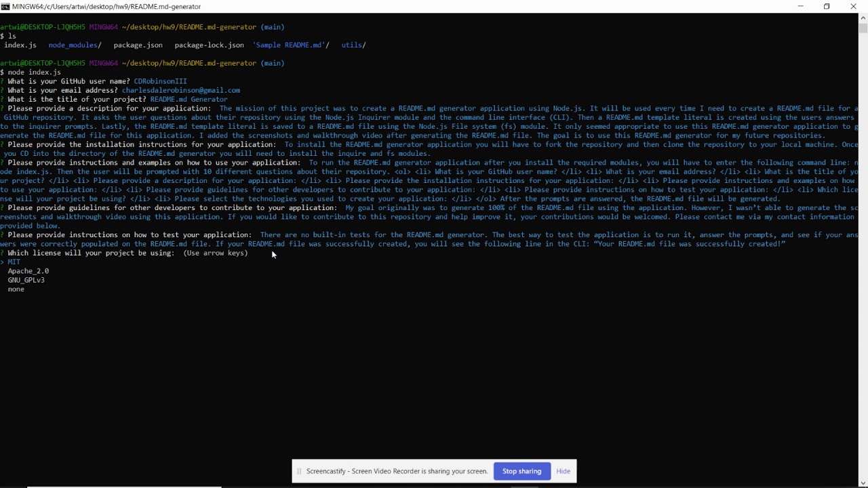Click package-lock.json in ls output
The width and height of the screenshot is (868, 488).
[x=209, y=45]
